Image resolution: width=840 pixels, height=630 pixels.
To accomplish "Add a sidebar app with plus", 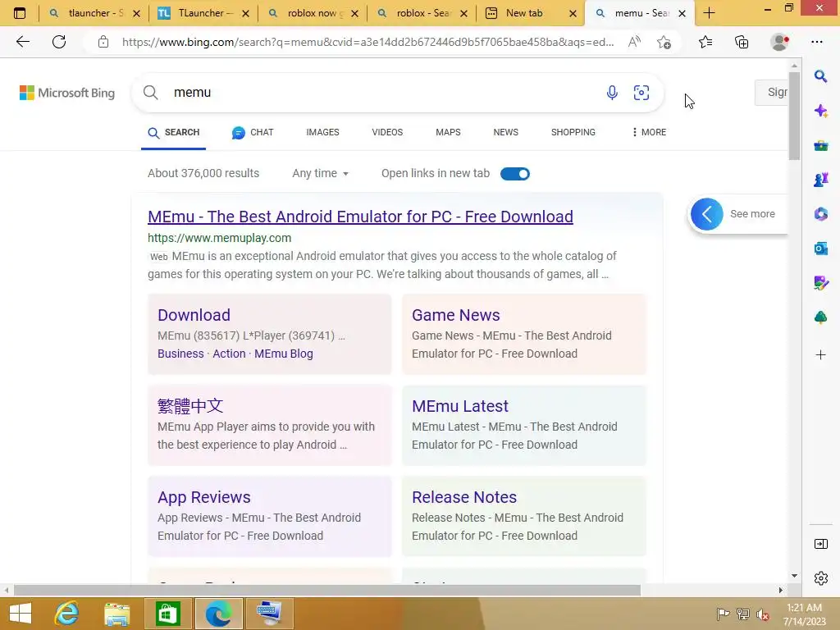I will click(x=820, y=354).
